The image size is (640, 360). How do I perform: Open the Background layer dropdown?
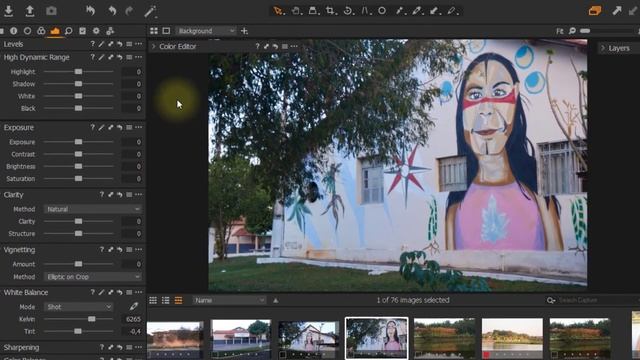click(206, 31)
